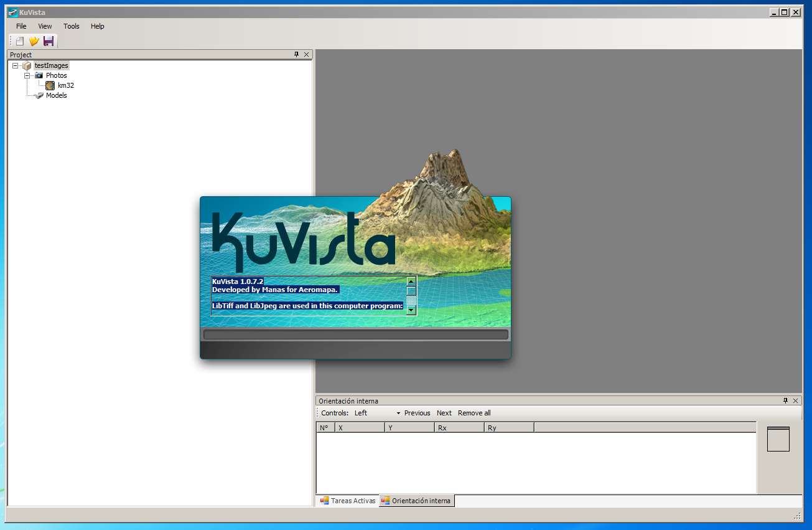The image size is (812, 530).
Task: Select the Models tree label
Action: 57,95
